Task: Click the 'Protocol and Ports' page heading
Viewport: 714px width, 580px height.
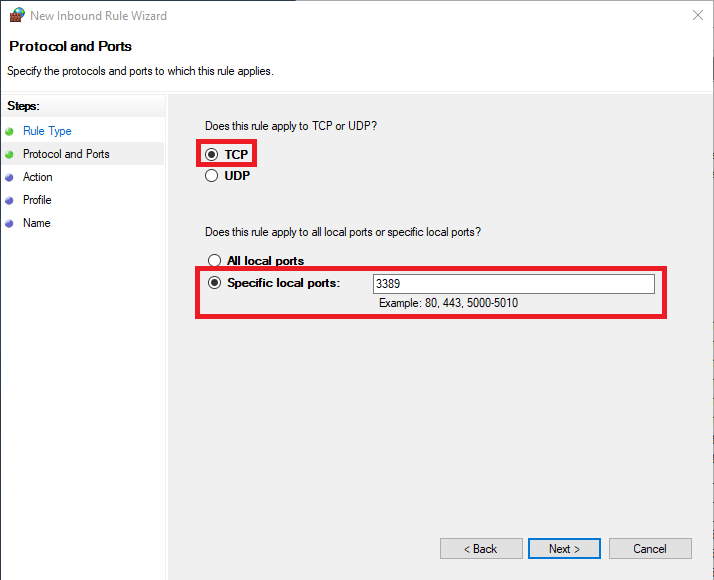Action: (71, 46)
